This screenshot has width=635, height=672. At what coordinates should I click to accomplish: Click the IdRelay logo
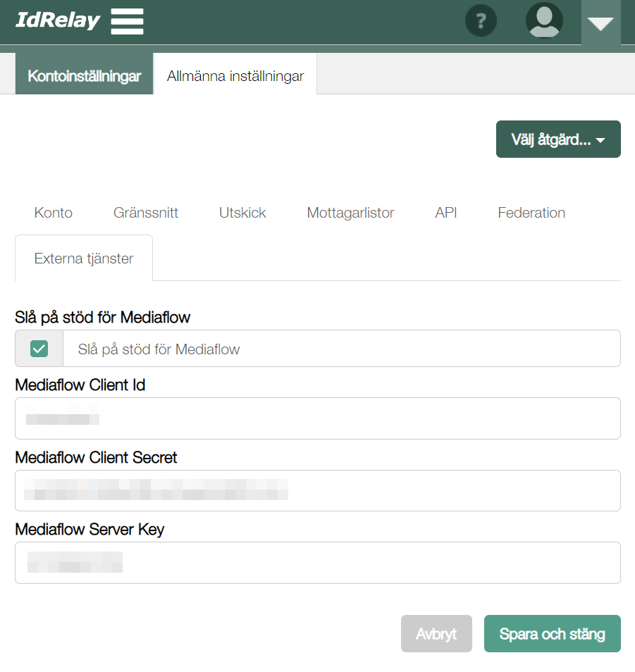coord(58,20)
